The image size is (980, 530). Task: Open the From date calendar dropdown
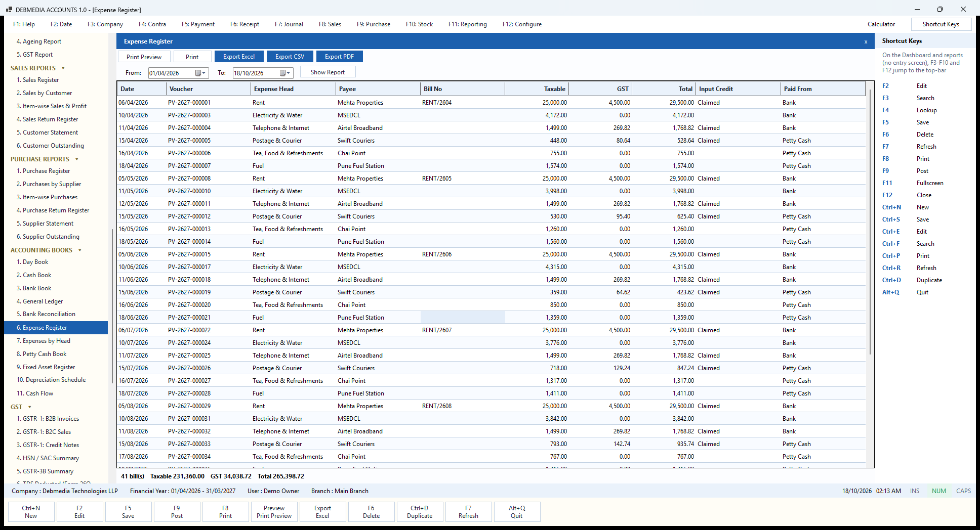click(201, 73)
